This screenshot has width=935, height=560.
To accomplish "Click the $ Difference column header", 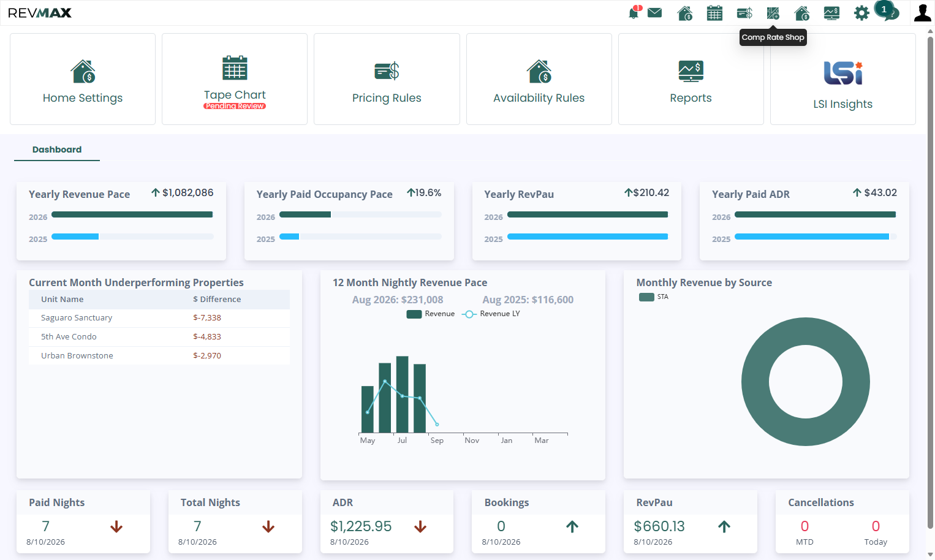I will click(217, 300).
